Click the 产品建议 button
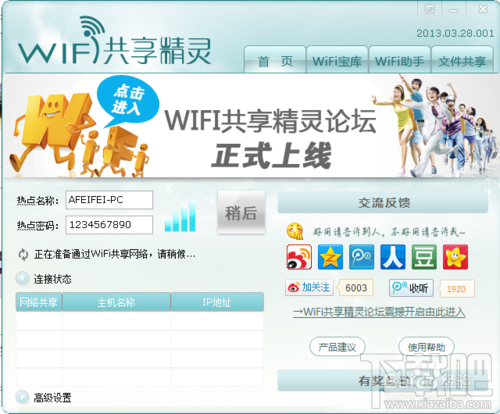This screenshot has height=414, width=500. click(337, 347)
